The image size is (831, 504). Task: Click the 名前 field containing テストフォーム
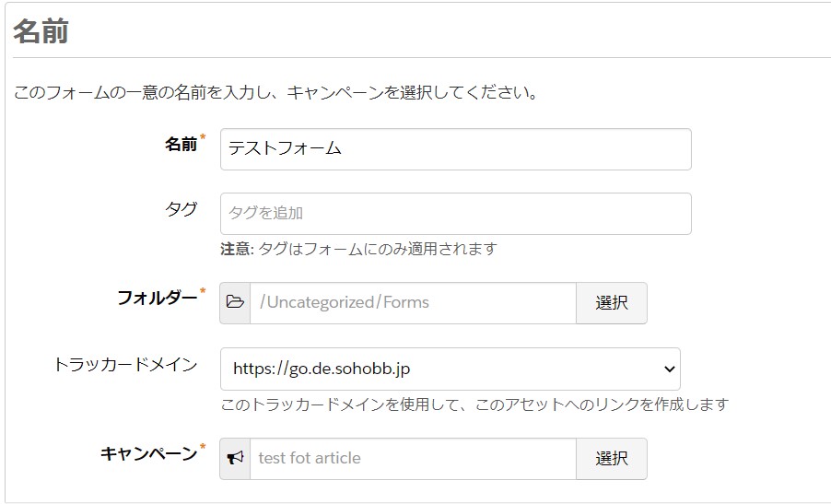pos(456,149)
